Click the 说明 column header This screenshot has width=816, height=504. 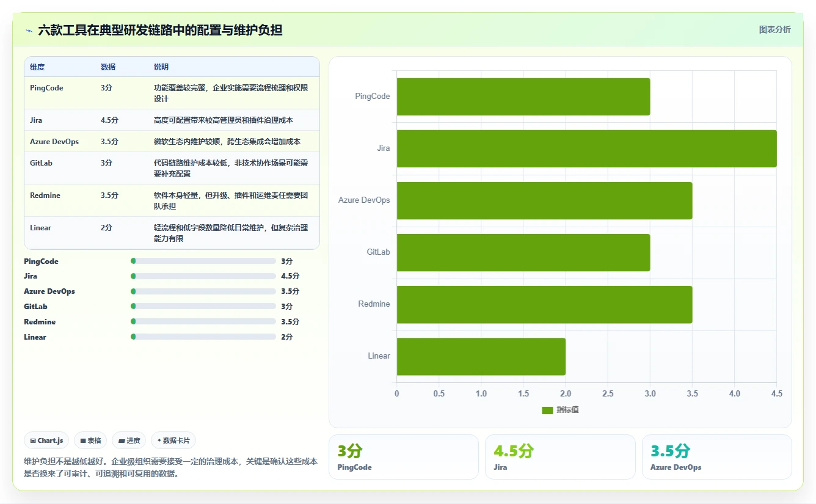click(161, 67)
